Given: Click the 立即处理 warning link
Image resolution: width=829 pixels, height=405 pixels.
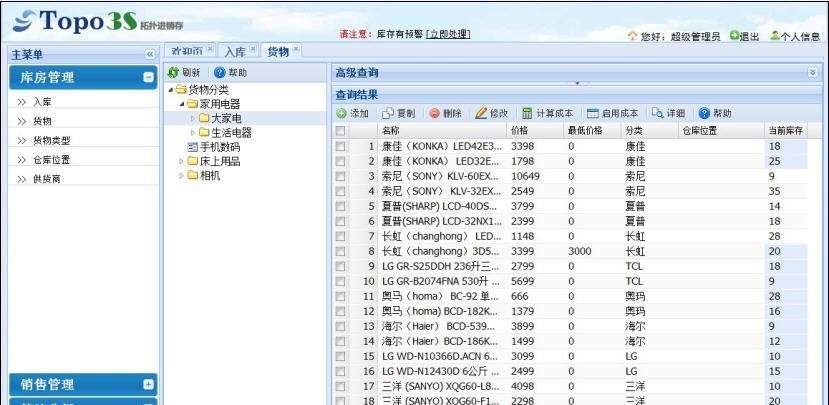Looking at the screenshot, I should click(448, 34).
